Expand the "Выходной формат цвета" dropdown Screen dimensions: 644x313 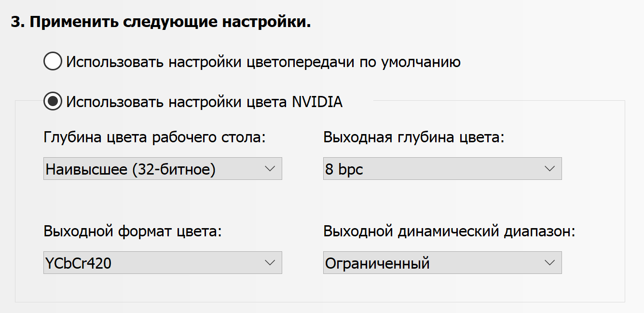point(163,263)
